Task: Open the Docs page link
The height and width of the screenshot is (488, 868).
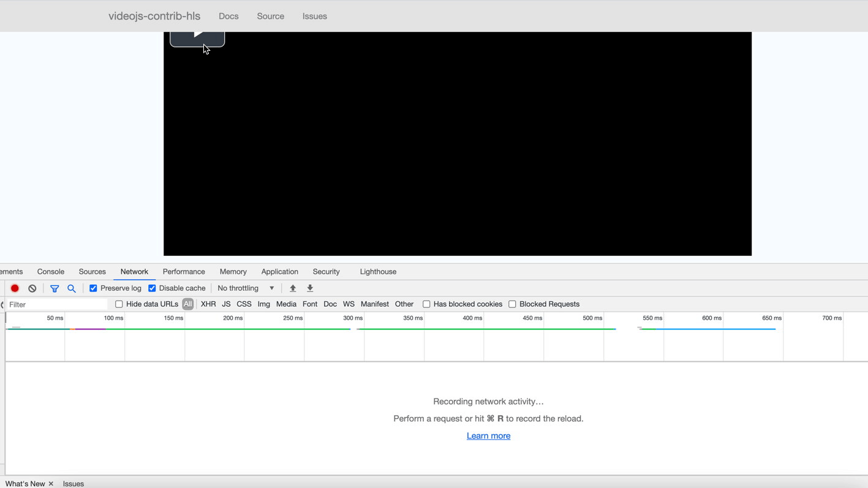Action: pyautogui.click(x=228, y=17)
